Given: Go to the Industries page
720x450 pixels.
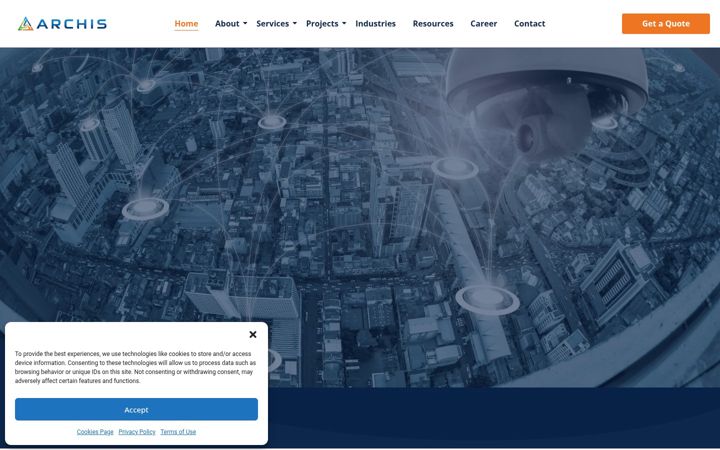Looking at the screenshot, I should click(376, 23).
